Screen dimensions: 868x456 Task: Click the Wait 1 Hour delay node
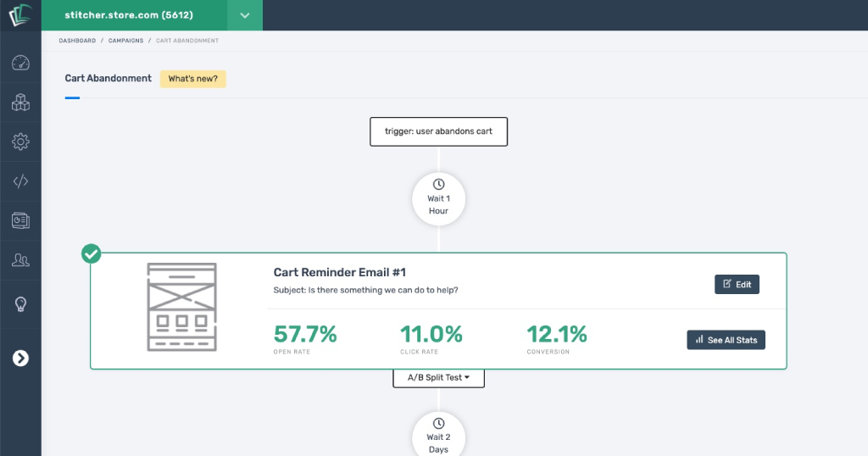438,197
